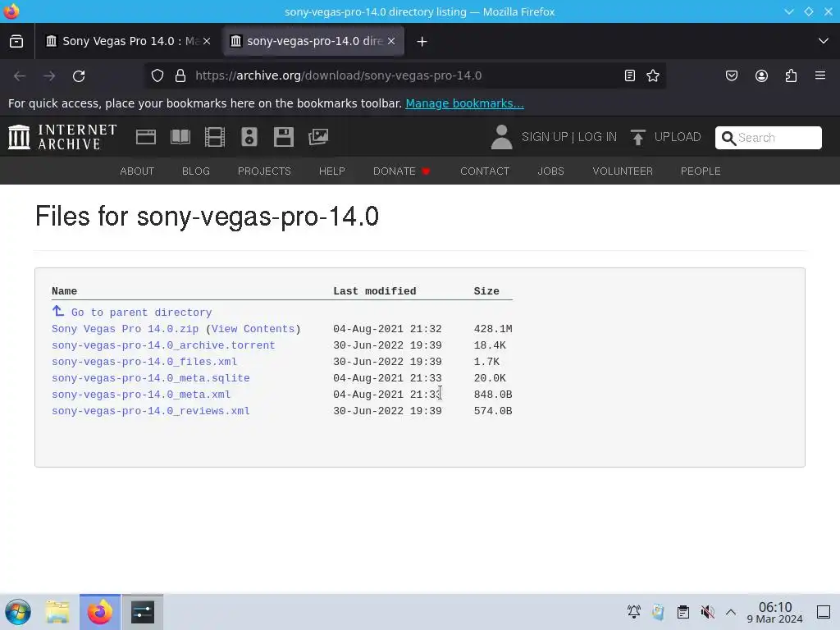Click the UPLOAD link
Image resolution: width=840 pixels, height=630 pixels.
pyautogui.click(x=678, y=137)
